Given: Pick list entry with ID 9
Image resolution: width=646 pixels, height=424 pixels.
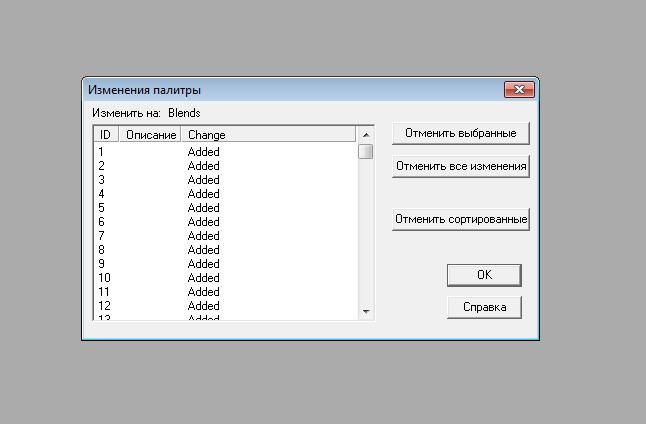Looking at the screenshot, I should [101, 264].
